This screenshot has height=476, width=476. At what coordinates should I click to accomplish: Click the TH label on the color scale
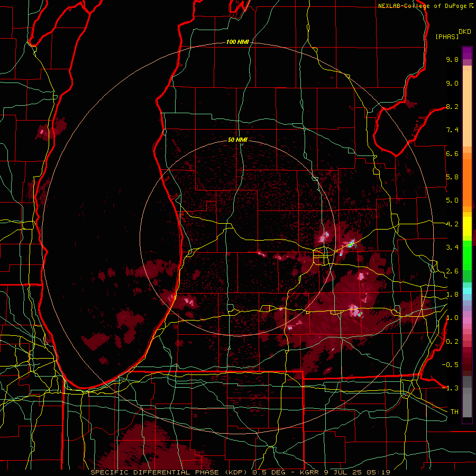454,412
